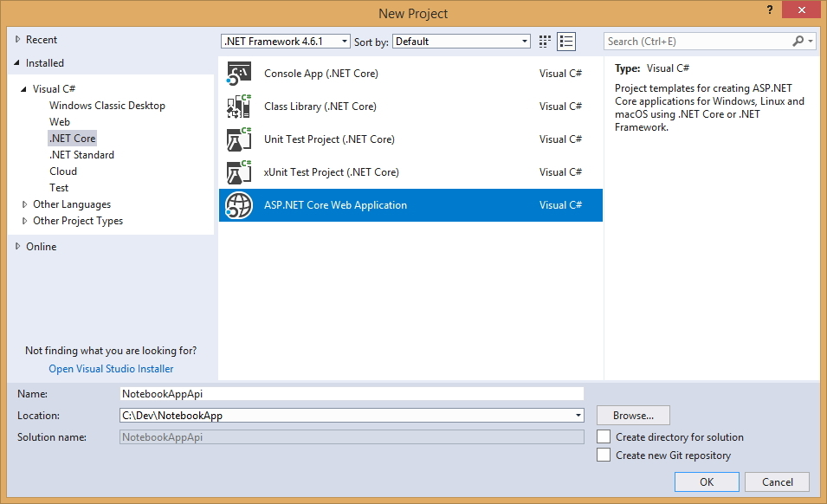Viewport: 827px width, 504px height.
Task: Select Console App (.NET Core) template name
Action: (x=321, y=74)
